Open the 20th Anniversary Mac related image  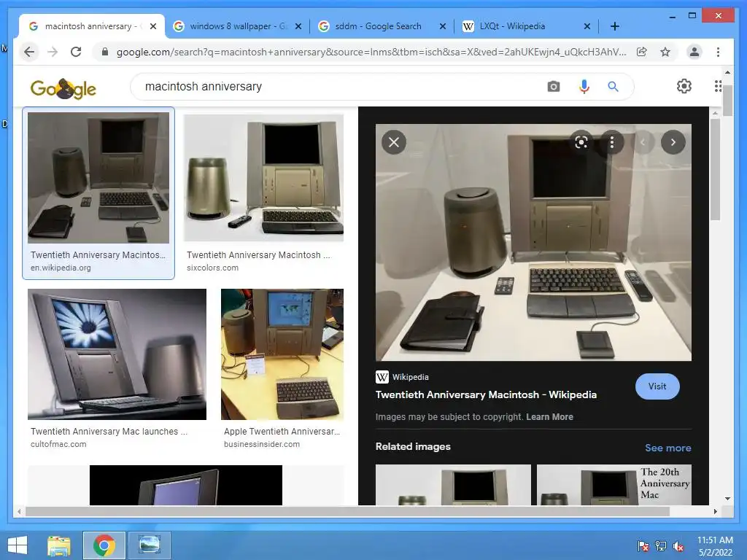[614, 485]
